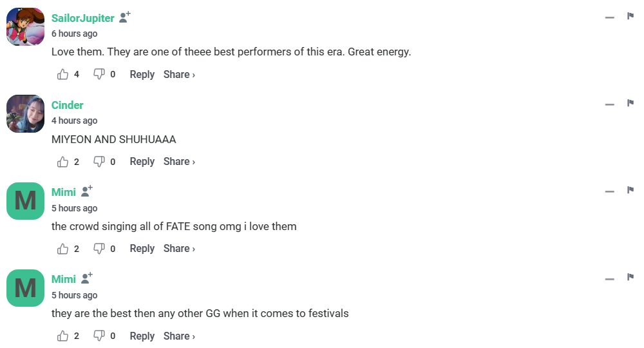The image size is (644, 348).
Task: Thumbs up Mimi's FATE song comment
Action: pos(63,249)
